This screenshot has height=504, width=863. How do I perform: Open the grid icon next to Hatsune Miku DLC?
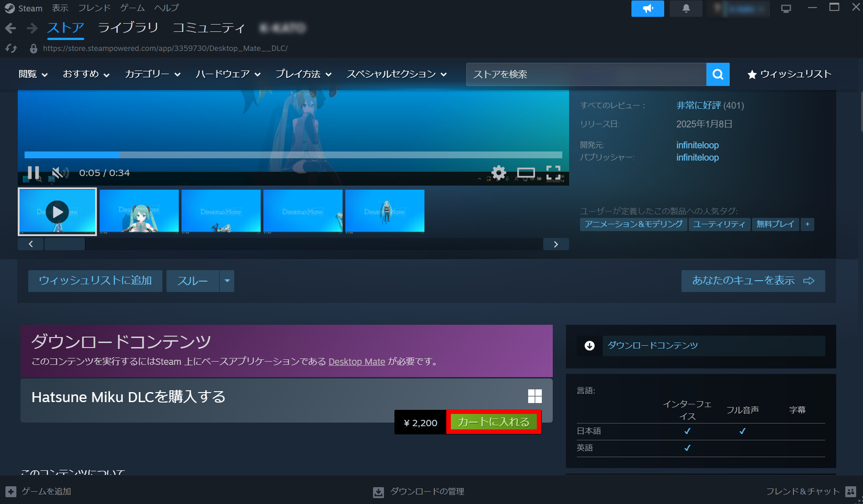pyautogui.click(x=535, y=396)
